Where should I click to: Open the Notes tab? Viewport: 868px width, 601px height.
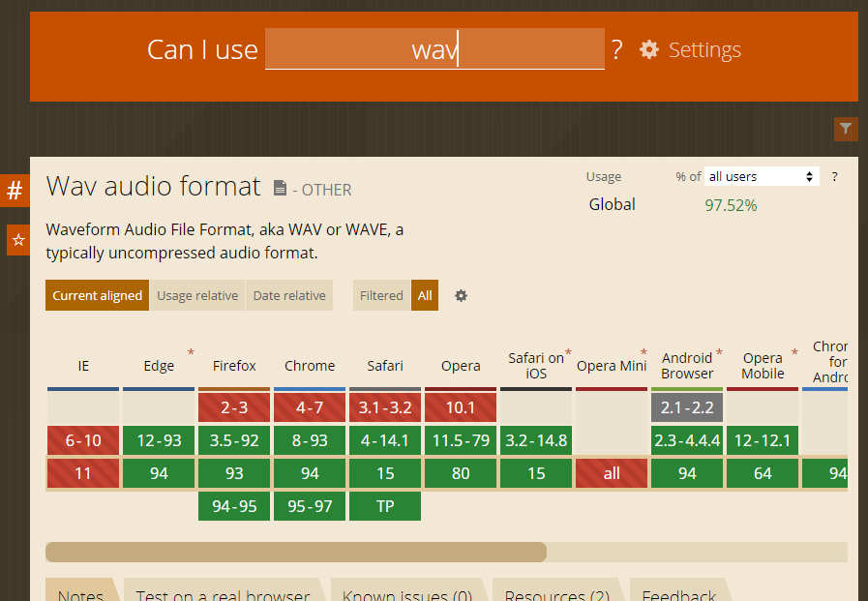click(x=81, y=591)
